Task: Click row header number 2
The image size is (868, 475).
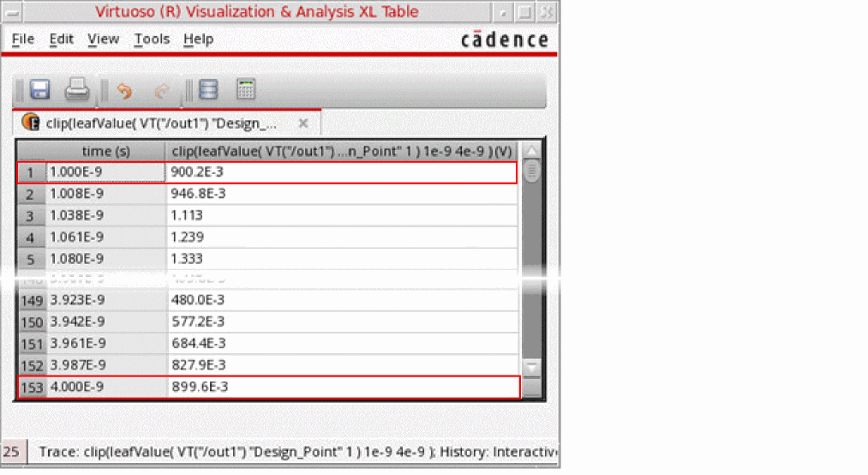Action: pyautogui.click(x=32, y=194)
